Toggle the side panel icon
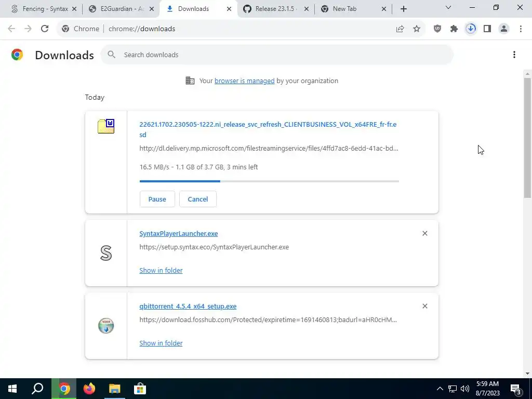 click(x=487, y=29)
